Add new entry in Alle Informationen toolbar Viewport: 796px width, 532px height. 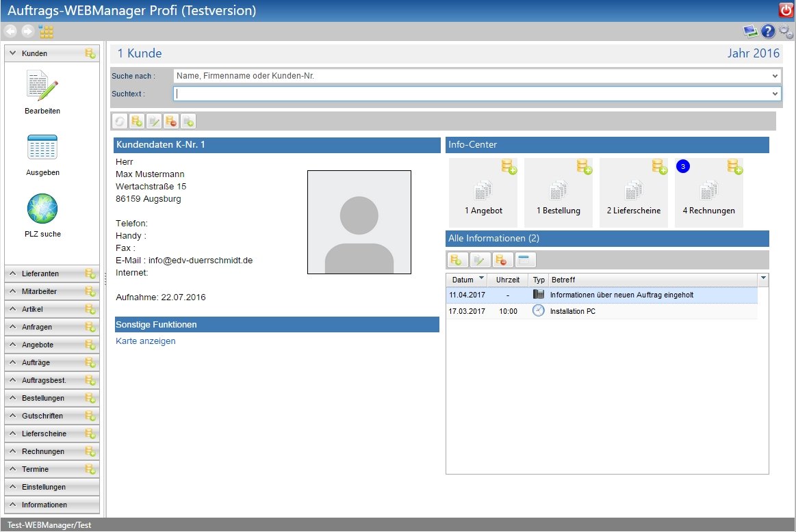(457, 260)
